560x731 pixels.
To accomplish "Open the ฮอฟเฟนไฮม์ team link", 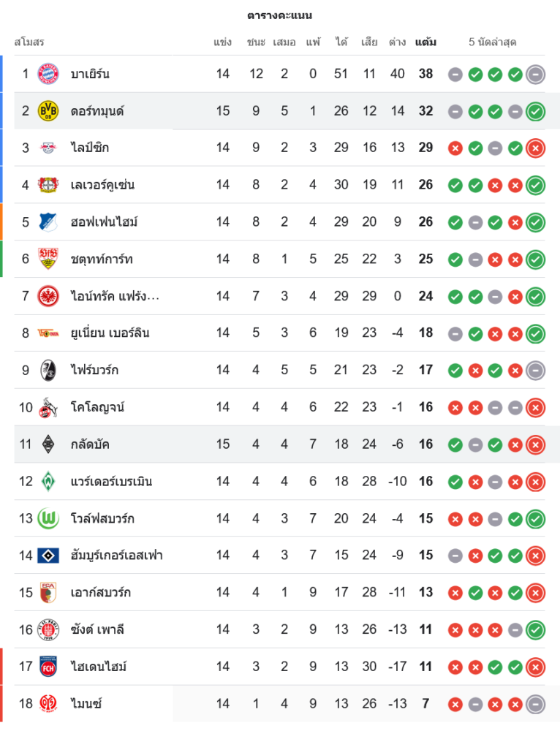I will click(x=105, y=221).
